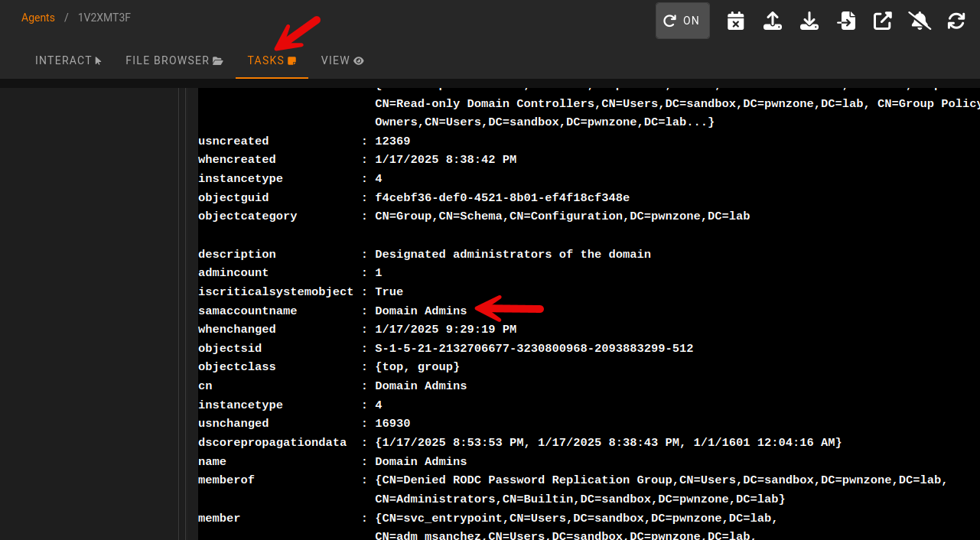Open agent in pop-out window icon
Image resolution: width=980 pixels, height=540 pixels.
(883, 21)
